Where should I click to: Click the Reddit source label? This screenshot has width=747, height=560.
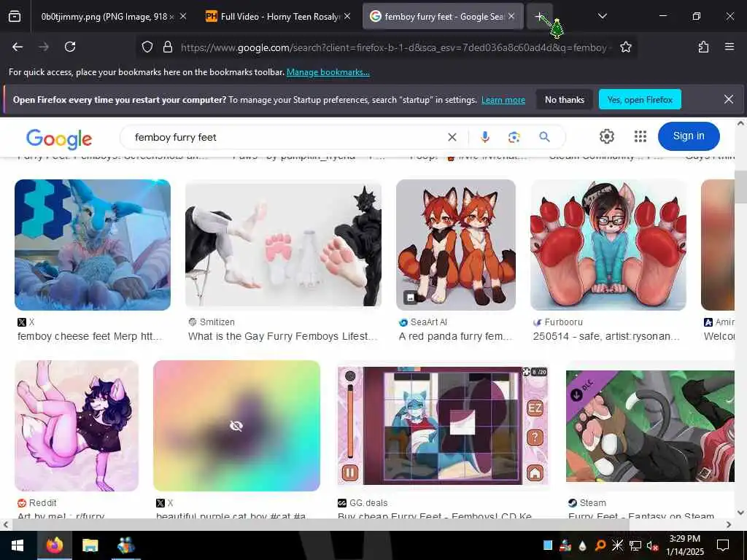click(42, 503)
